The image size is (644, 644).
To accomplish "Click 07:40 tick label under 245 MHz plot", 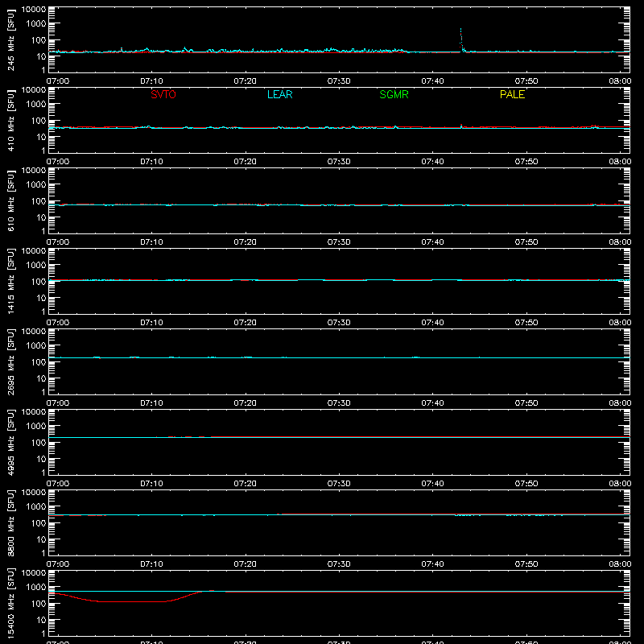I will click(x=432, y=81).
